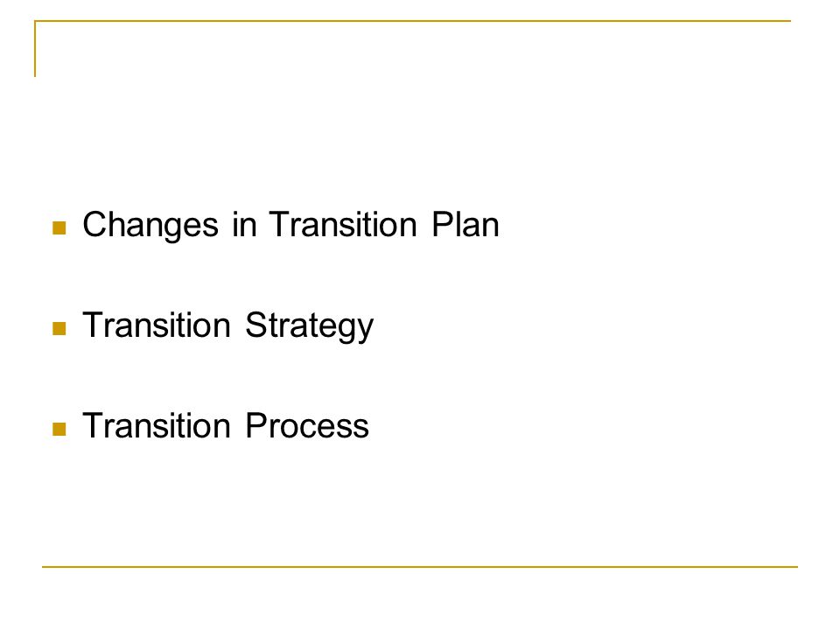Click Transition in the Transition Strategy line
Image resolution: width=840 pixels, height=630 pixels.
[157, 325]
